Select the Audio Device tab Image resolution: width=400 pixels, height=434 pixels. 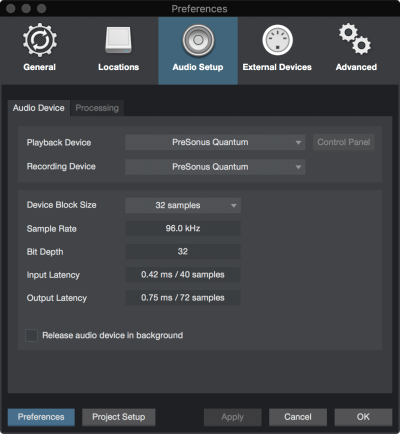point(39,108)
